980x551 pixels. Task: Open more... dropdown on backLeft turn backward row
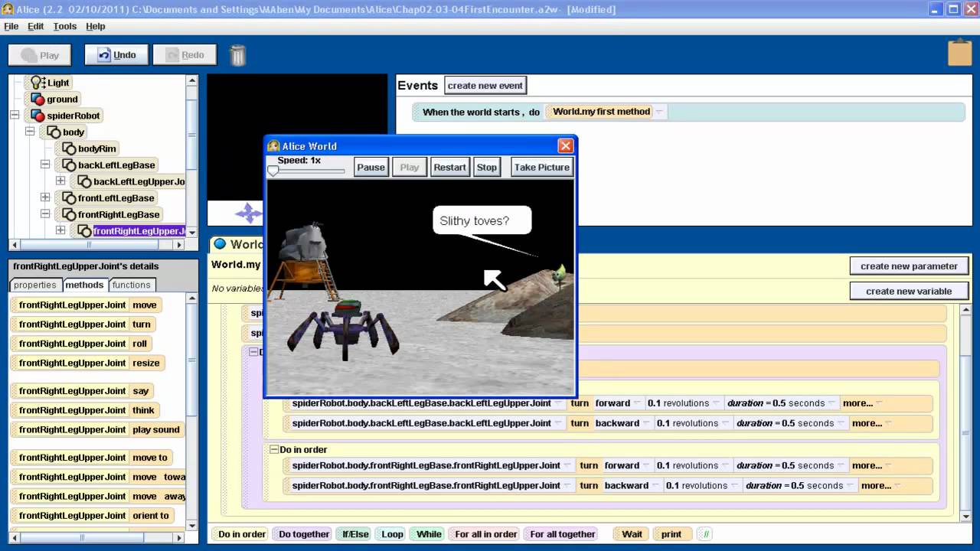click(x=888, y=423)
